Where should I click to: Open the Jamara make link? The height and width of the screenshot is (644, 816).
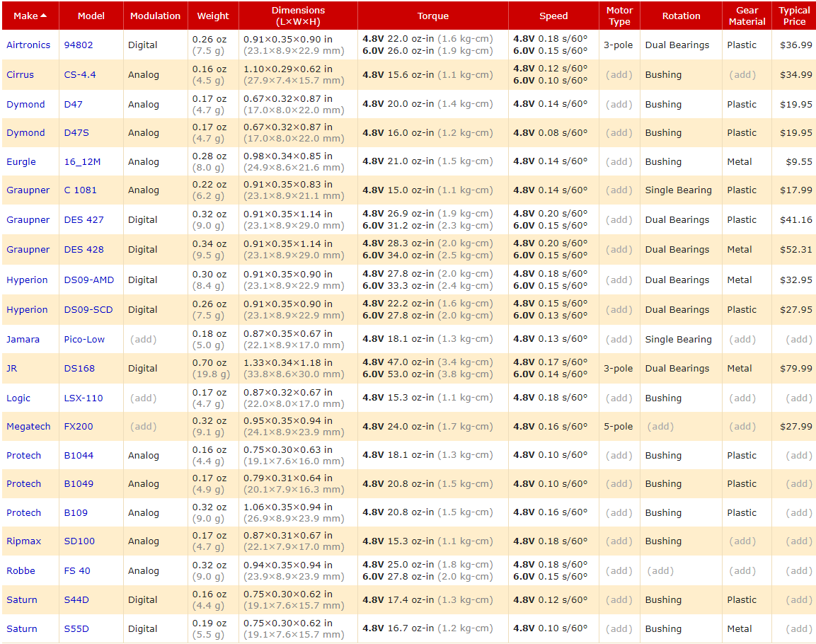(23, 339)
